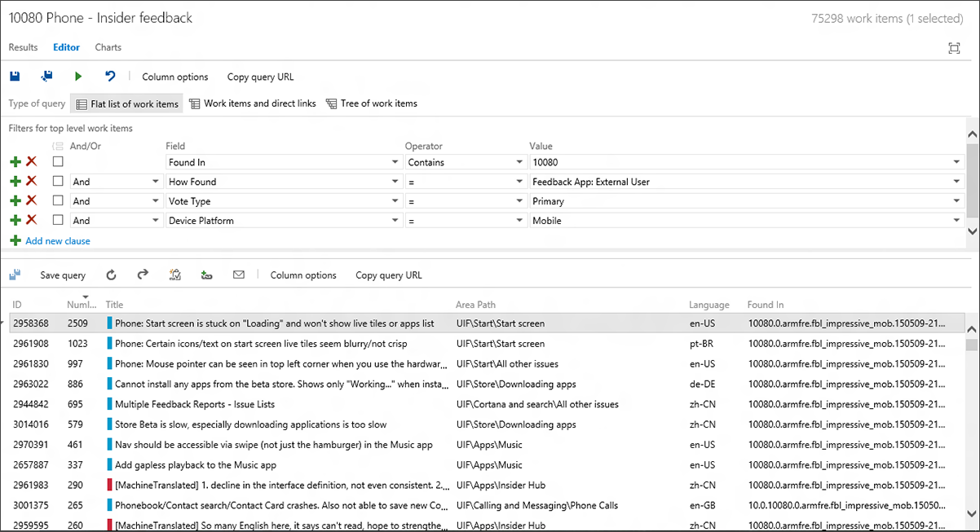Run the query with the green play icon
The image size is (980, 532).
pyautogui.click(x=77, y=76)
